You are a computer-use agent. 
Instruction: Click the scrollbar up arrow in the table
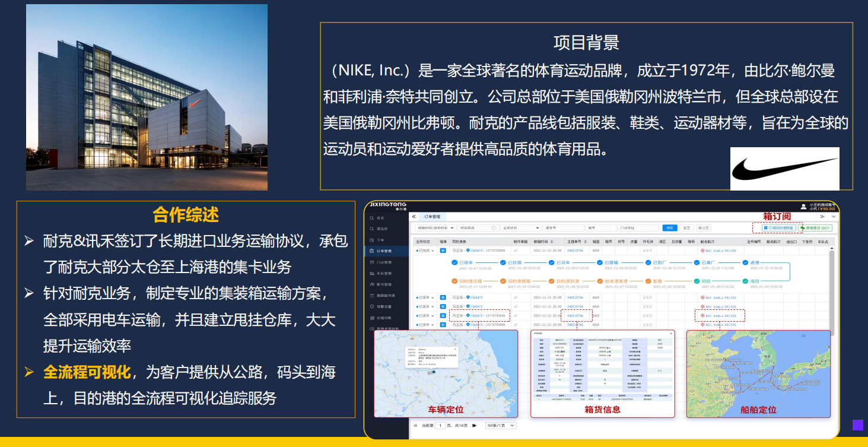[832, 248]
